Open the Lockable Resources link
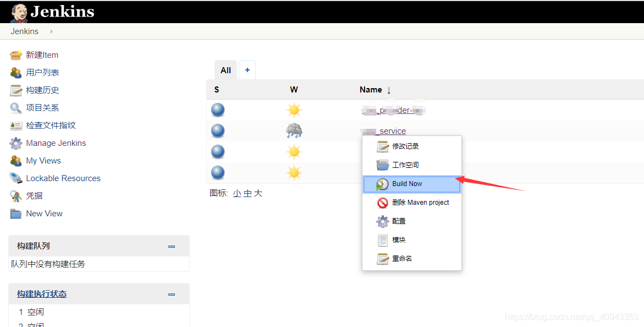Image resolution: width=644 pixels, height=327 pixels. click(63, 178)
